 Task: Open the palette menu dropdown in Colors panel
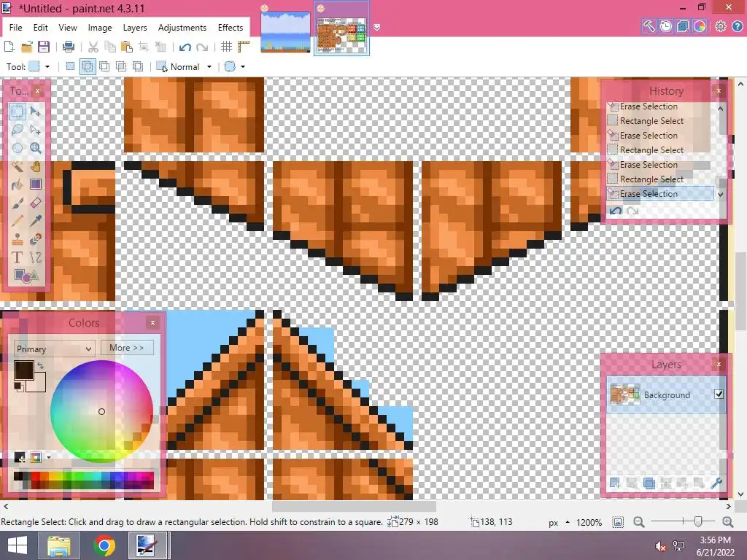pos(49,458)
